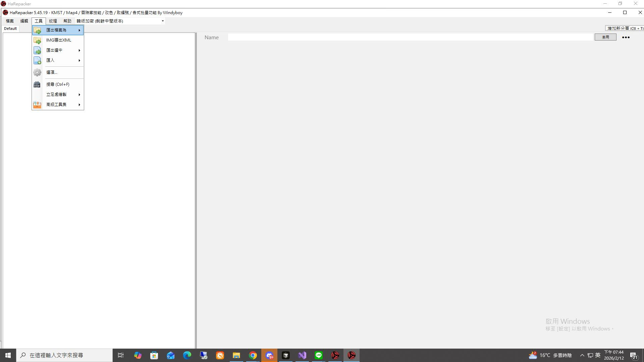Open the 幫助 help menu
The image size is (644, 362).
click(x=67, y=21)
